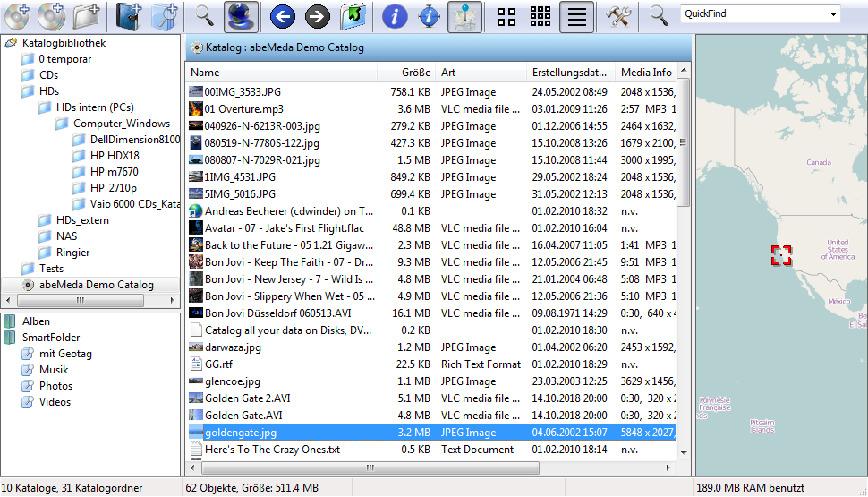Viewport: 868px width, 497px height.
Task: Open the blue info properties icon
Action: [395, 15]
